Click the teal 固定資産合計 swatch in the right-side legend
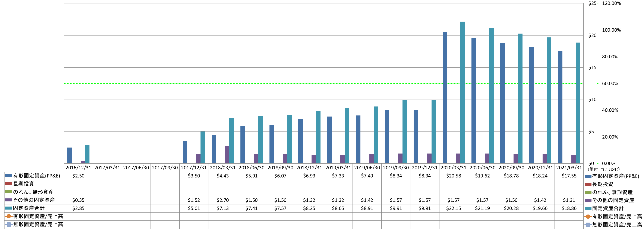644x229 pixels. tap(588, 208)
